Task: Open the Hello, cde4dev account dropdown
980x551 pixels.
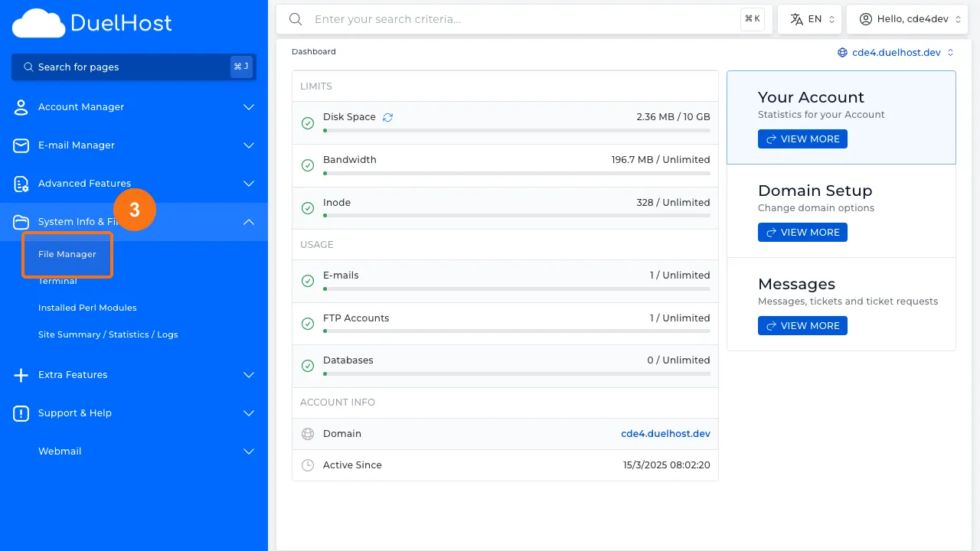Action: [x=907, y=18]
